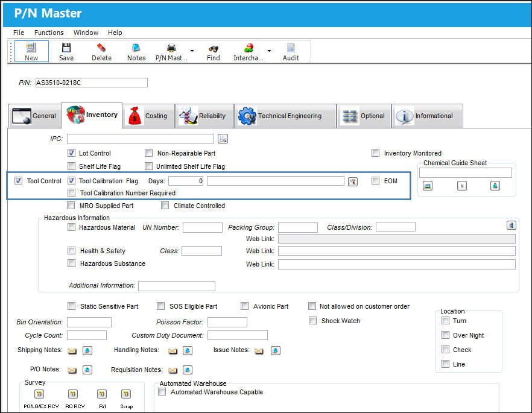Switch to the Costing tab

148,116
